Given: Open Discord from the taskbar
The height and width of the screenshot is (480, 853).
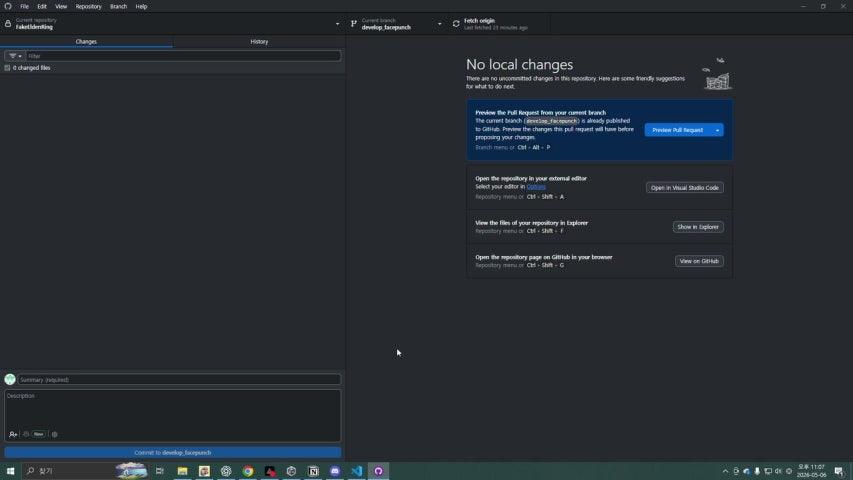Looking at the screenshot, I should click(x=335, y=471).
